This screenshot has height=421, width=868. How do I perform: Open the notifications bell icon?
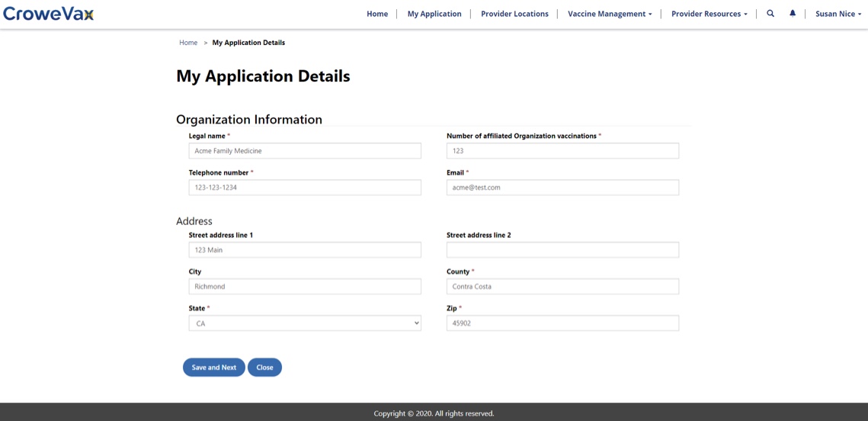[793, 14]
